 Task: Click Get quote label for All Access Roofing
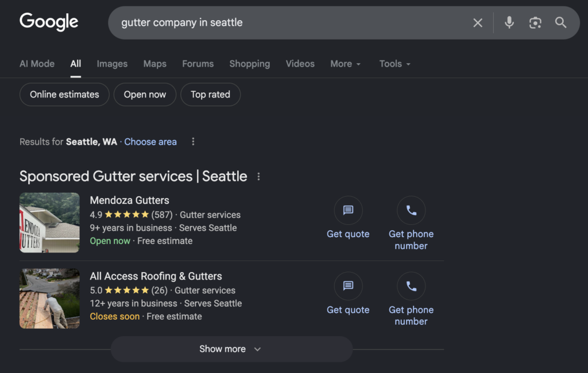tap(348, 310)
